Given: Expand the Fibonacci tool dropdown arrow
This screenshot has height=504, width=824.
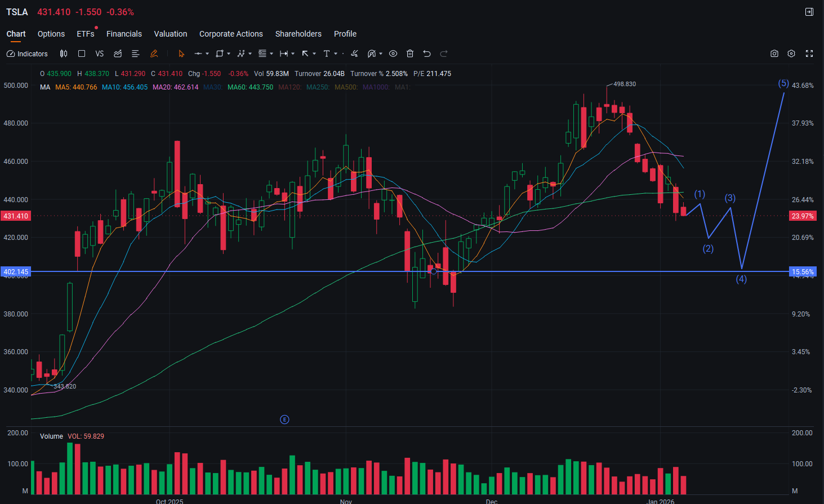Looking at the screenshot, I should (x=271, y=53).
